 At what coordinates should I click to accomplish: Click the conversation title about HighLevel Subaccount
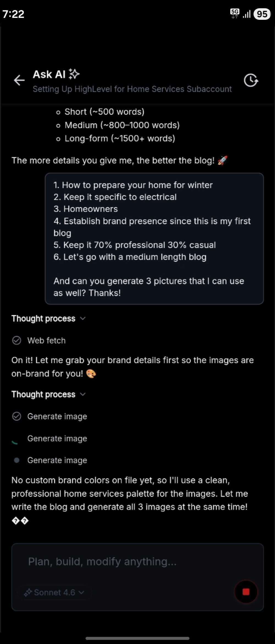pos(132,89)
